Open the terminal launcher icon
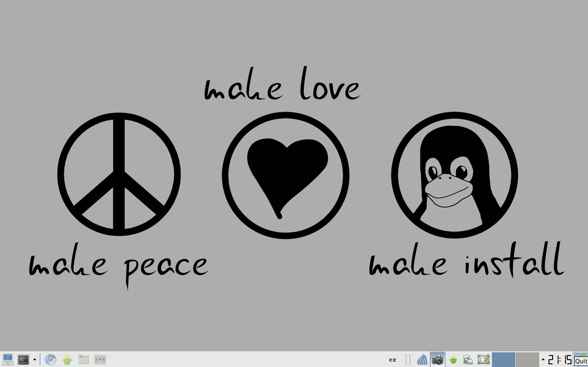This screenshot has width=588, height=367. tap(23, 360)
